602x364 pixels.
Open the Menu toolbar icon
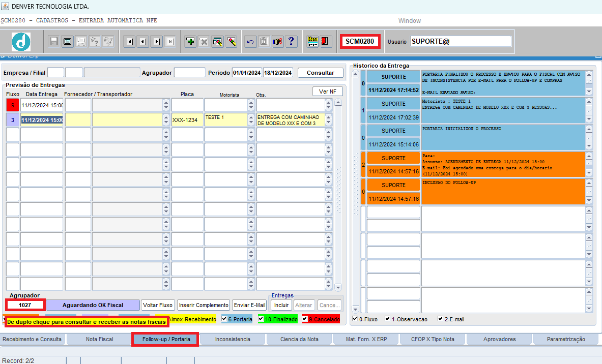pos(312,41)
